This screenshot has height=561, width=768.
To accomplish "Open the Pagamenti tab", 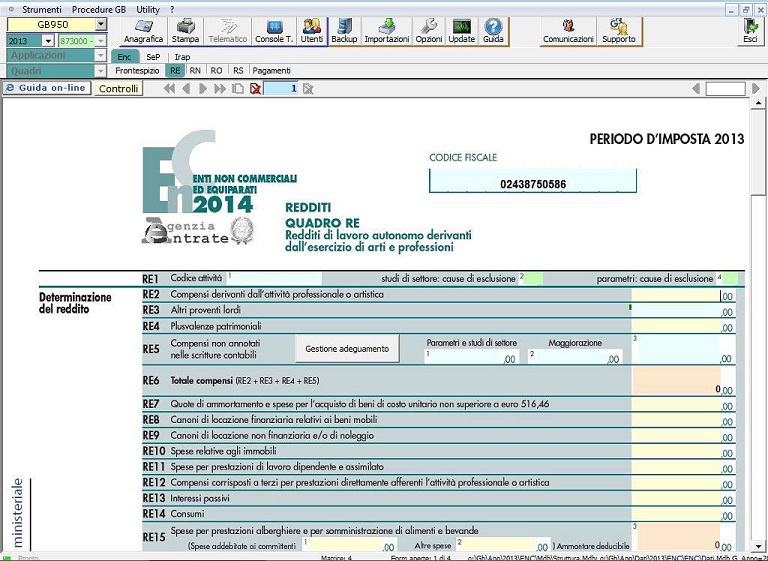I will coord(271,71).
